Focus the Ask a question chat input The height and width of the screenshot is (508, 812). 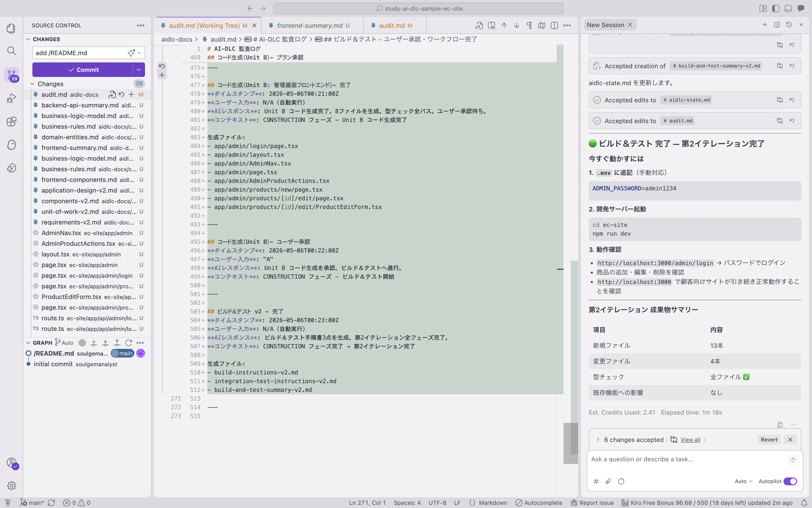click(x=688, y=459)
